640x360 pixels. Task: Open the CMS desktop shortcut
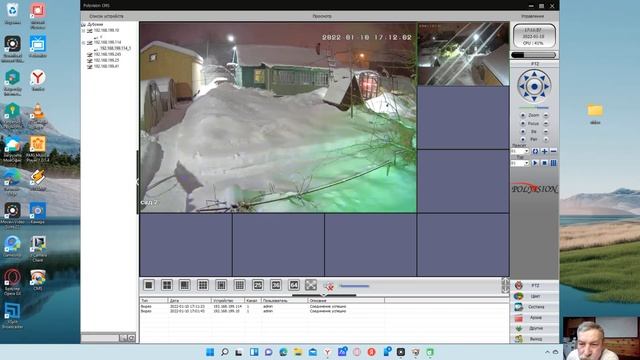click(38, 280)
